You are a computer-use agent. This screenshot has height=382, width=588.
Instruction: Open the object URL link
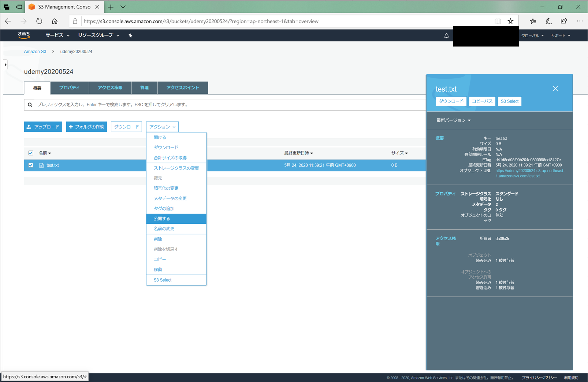click(x=530, y=173)
